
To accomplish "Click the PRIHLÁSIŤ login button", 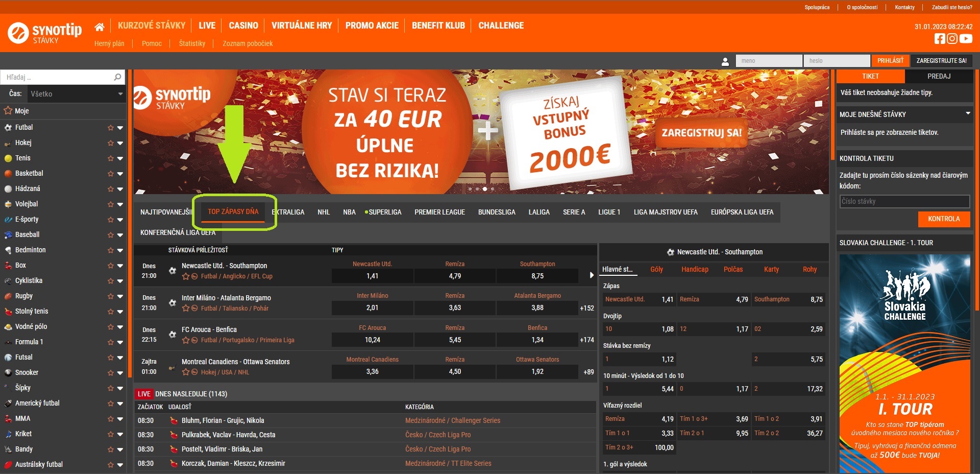I will 890,61.
